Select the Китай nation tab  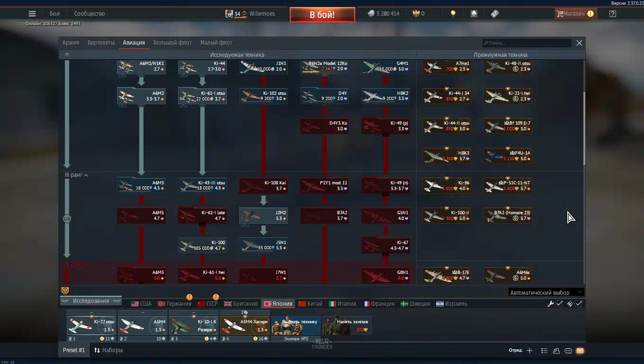310,304
